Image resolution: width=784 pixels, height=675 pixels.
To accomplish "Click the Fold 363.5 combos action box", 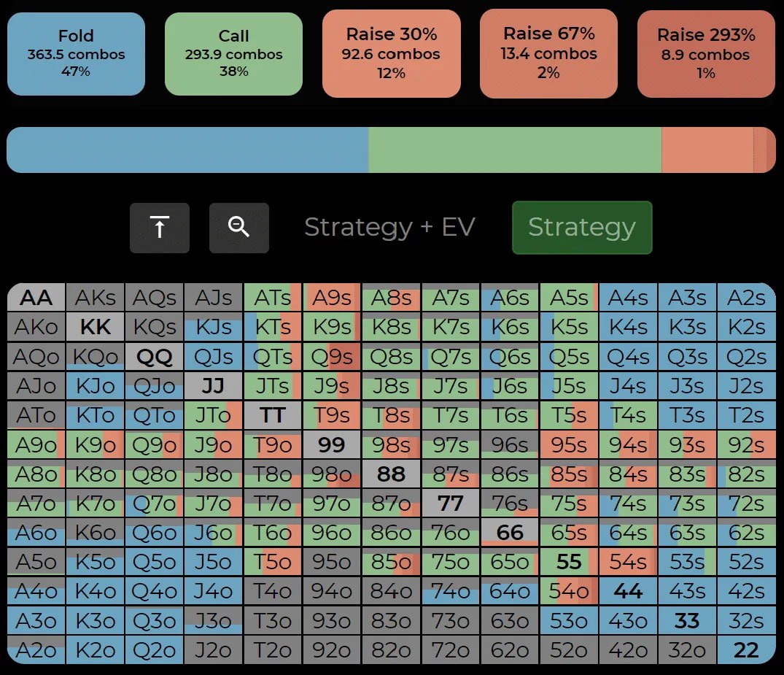I will [76, 54].
